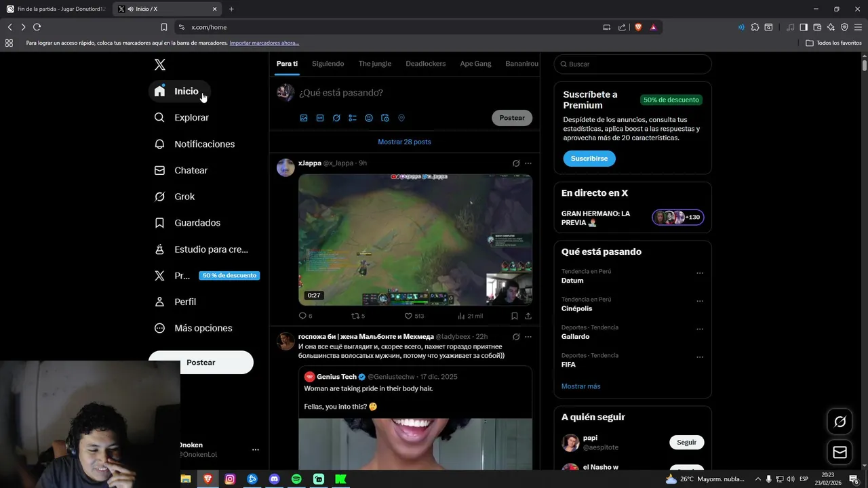Switch to The jungle tab
The height and width of the screenshot is (488, 868).
[374, 64]
